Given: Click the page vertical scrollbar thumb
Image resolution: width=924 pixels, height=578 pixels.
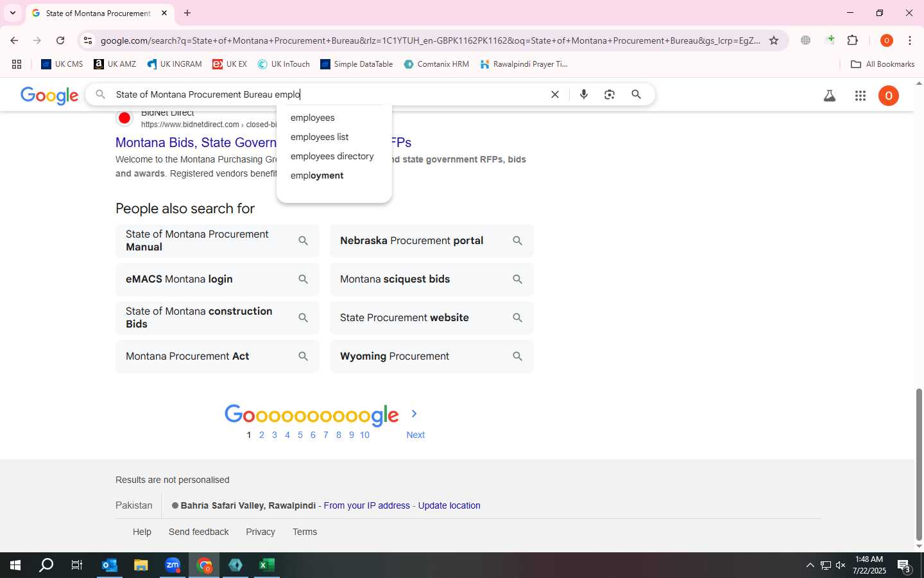Looking at the screenshot, I should click(919, 465).
